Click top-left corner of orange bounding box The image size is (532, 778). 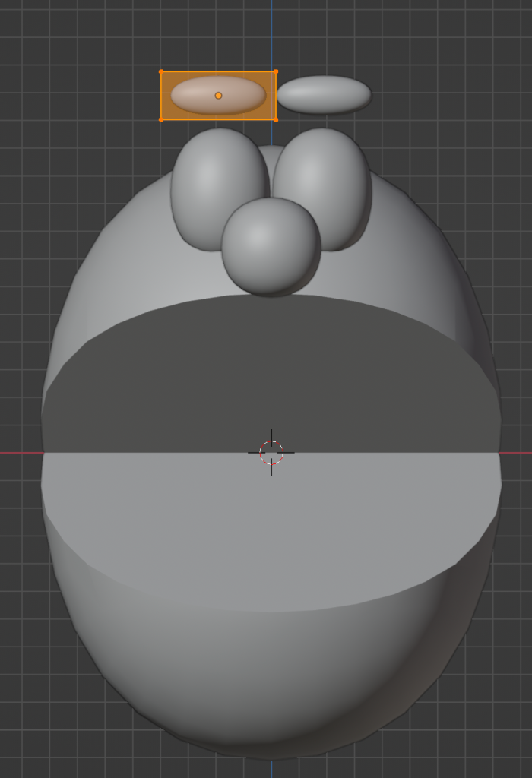click(161, 71)
